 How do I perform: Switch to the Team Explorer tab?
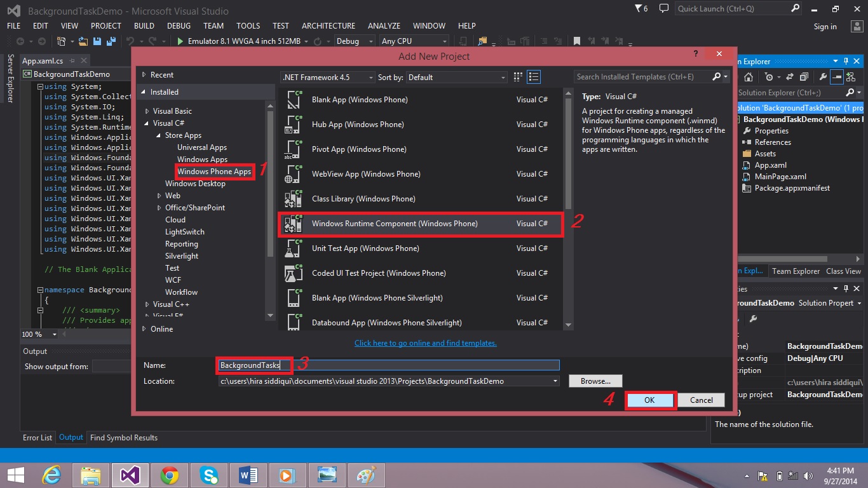[x=796, y=271]
